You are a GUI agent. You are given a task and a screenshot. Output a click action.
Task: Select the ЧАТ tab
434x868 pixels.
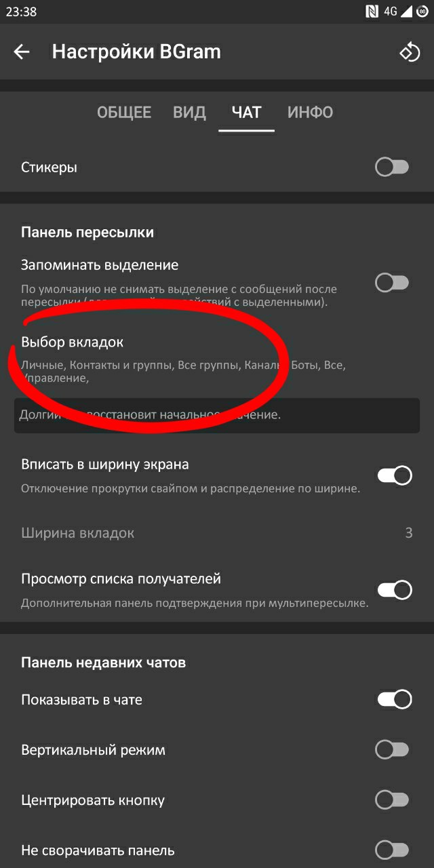click(246, 113)
